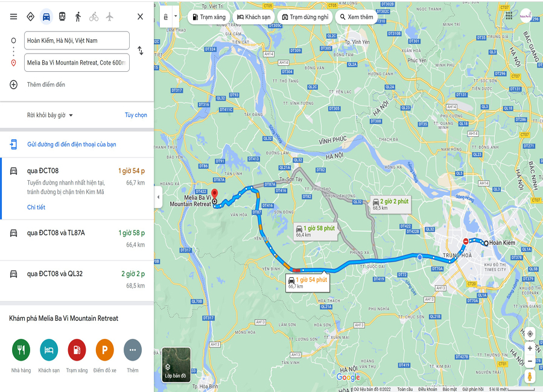Select the walking travel mode icon

(x=78, y=17)
